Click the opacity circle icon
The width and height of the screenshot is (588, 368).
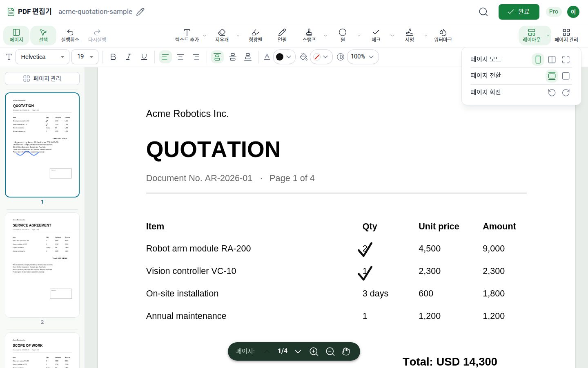341,57
